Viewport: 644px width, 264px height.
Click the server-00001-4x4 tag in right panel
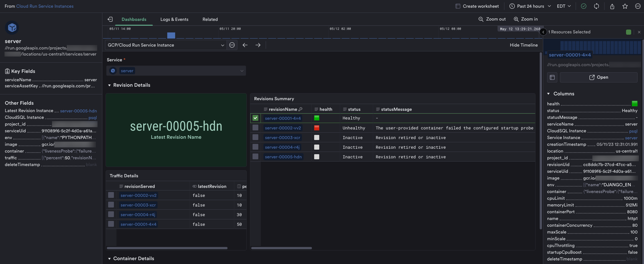pyautogui.click(x=570, y=55)
